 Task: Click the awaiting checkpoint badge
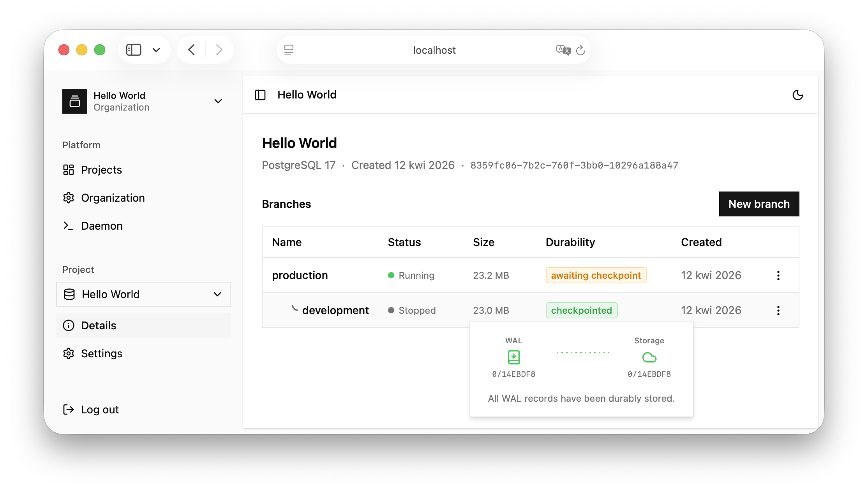point(596,275)
